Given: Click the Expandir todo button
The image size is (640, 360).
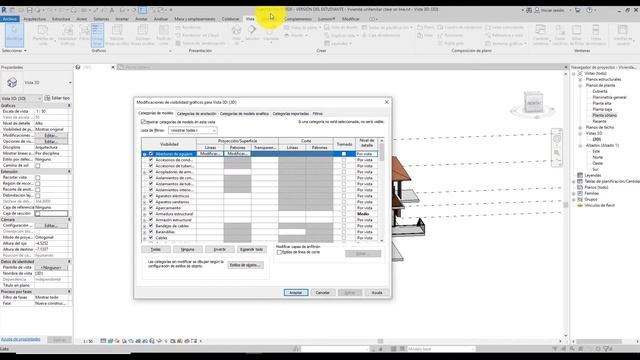Looking at the screenshot, I should 251,249.
